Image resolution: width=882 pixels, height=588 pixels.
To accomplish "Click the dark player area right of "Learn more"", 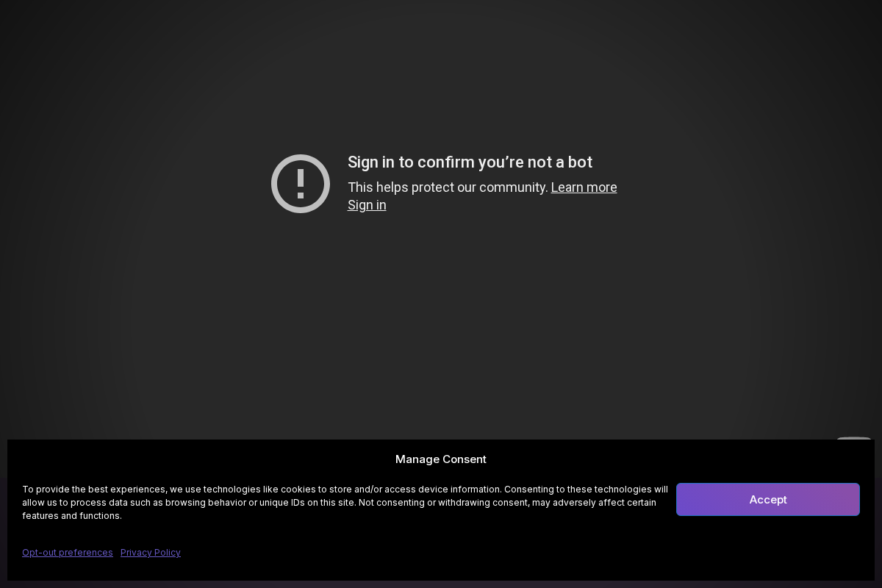I will 735,187.
